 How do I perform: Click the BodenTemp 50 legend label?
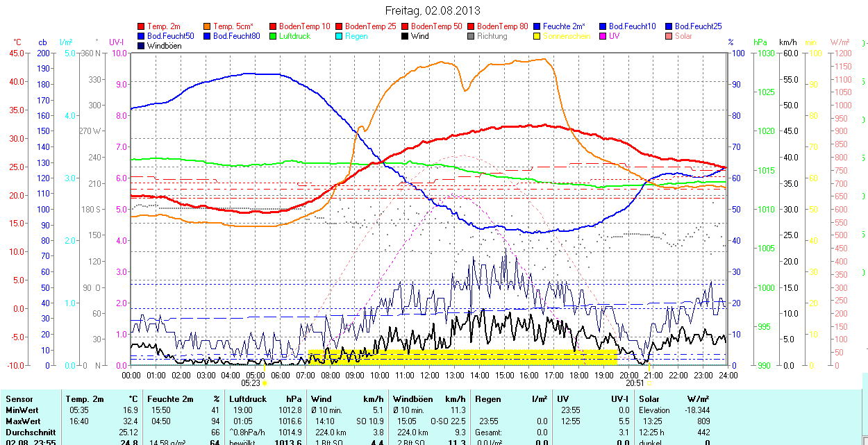(436, 26)
